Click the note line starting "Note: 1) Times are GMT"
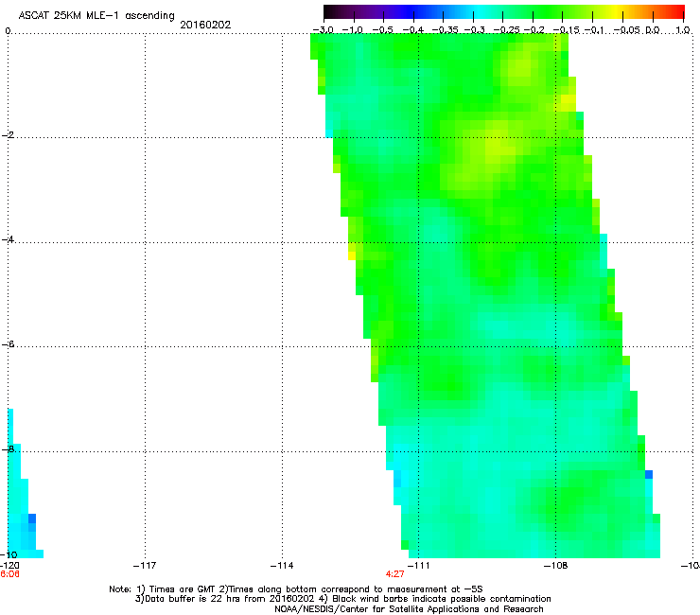700x615 pixels. [295, 589]
